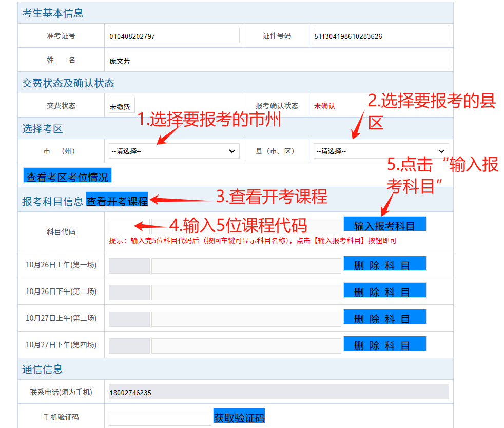Focus the 证件号码 text box

[x=381, y=36]
